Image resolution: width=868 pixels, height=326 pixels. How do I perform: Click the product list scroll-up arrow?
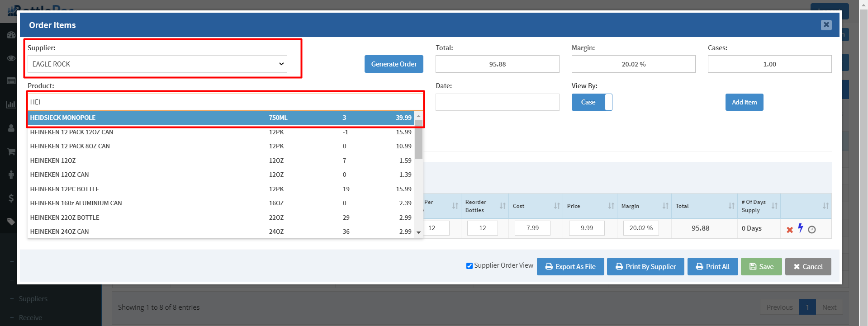click(x=418, y=116)
